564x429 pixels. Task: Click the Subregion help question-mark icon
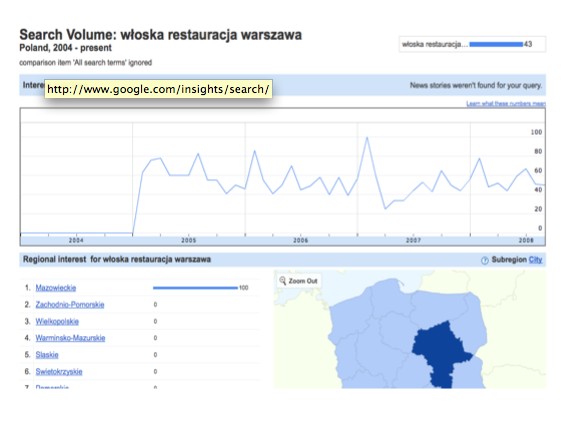pos(485,260)
